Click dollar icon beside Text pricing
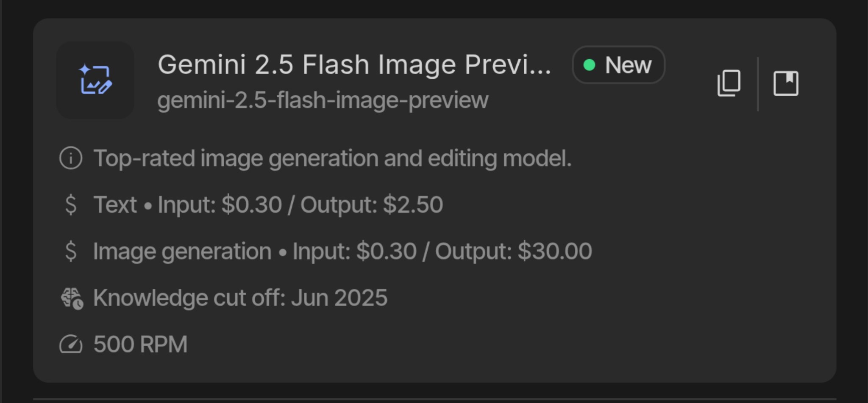 tap(71, 205)
